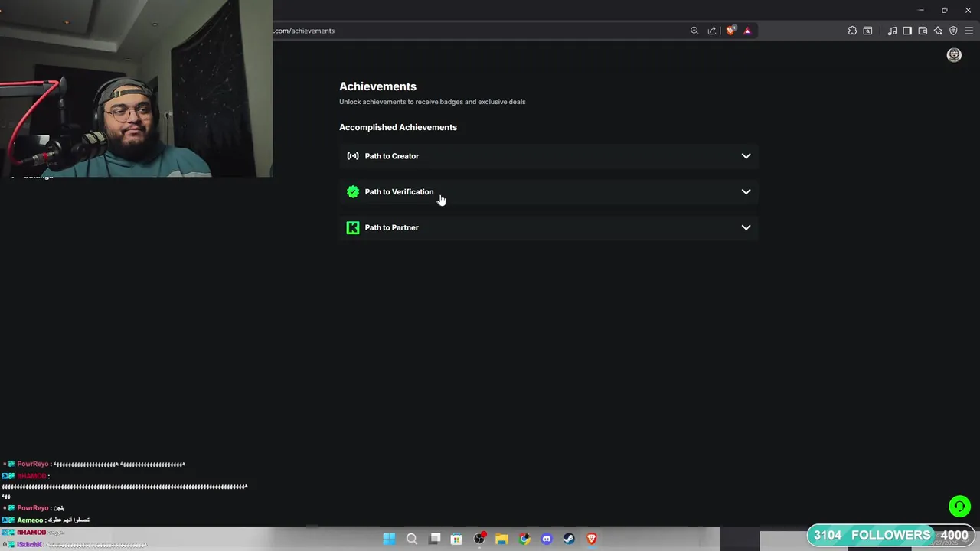Image resolution: width=980 pixels, height=551 pixels.
Task: Open the green support chat bubble
Action: click(959, 507)
